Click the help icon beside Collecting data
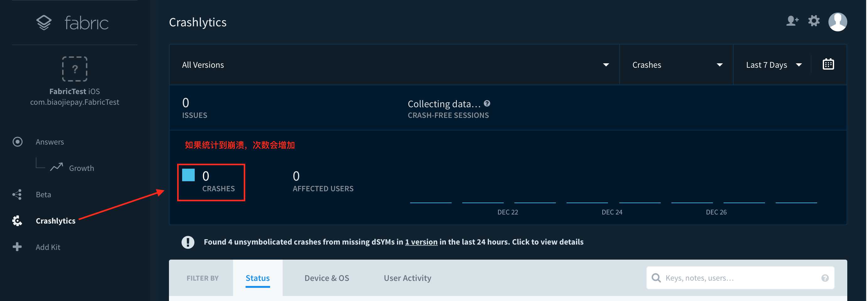Image resolution: width=868 pixels, height=301 pixels. click(x=487, y=103)
